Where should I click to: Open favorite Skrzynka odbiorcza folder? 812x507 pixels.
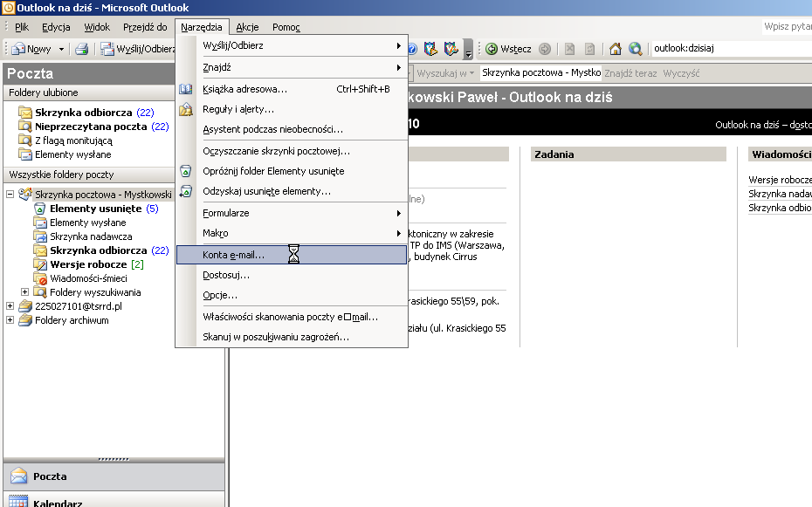point(86,113)
